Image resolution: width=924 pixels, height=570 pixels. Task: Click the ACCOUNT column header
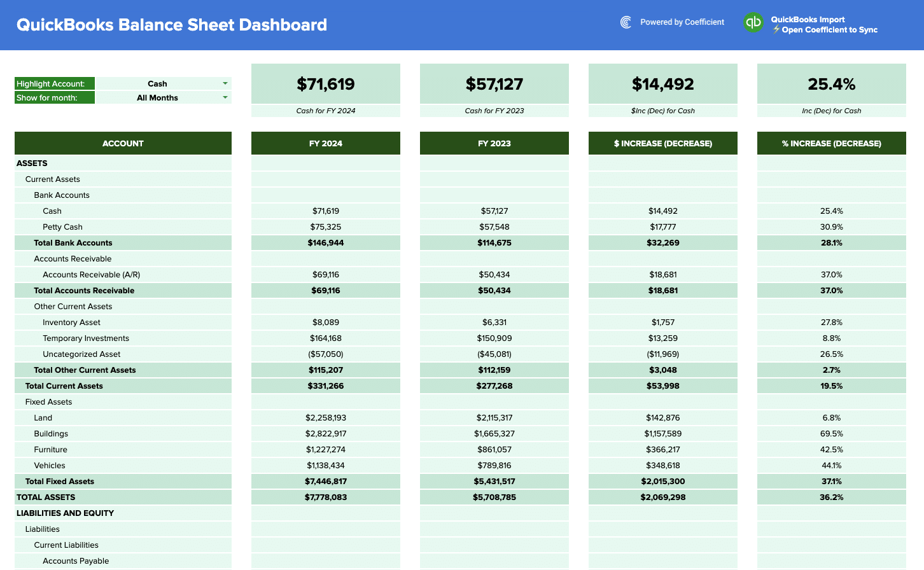(123, 143)
